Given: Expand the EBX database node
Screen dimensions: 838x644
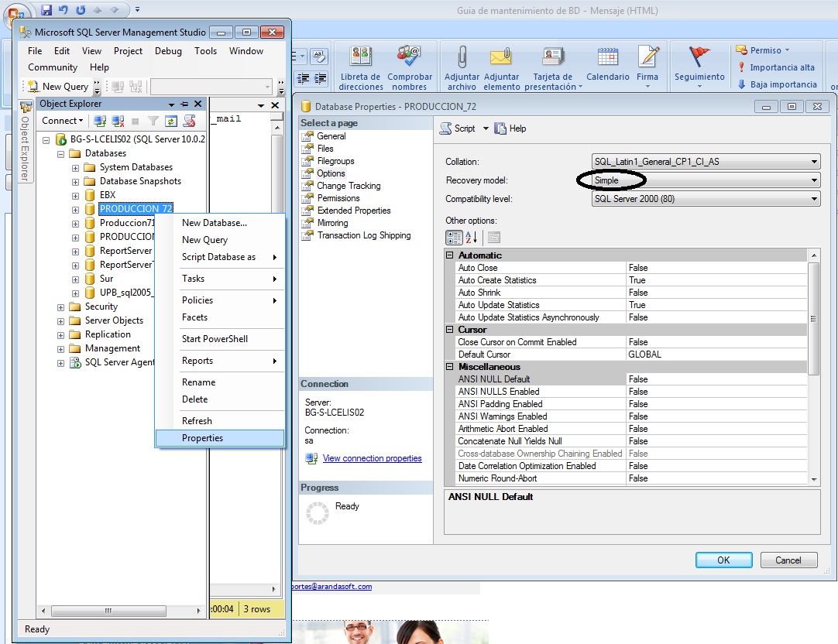Looking at the screenshot, I should click(75, 195).
